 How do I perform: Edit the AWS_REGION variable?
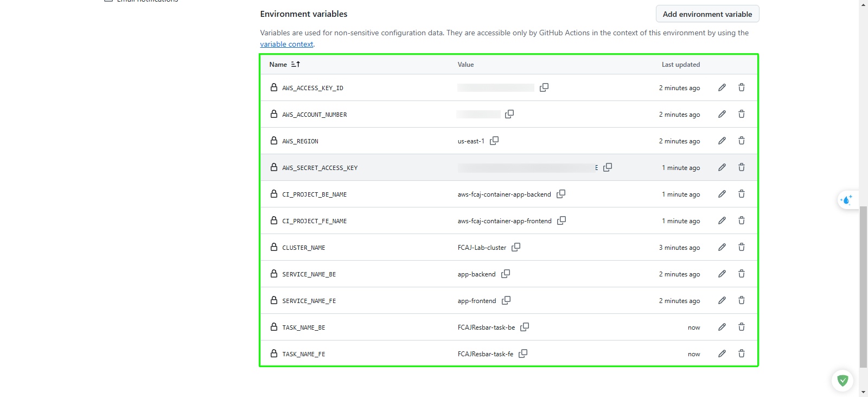[x=722, y=141]
